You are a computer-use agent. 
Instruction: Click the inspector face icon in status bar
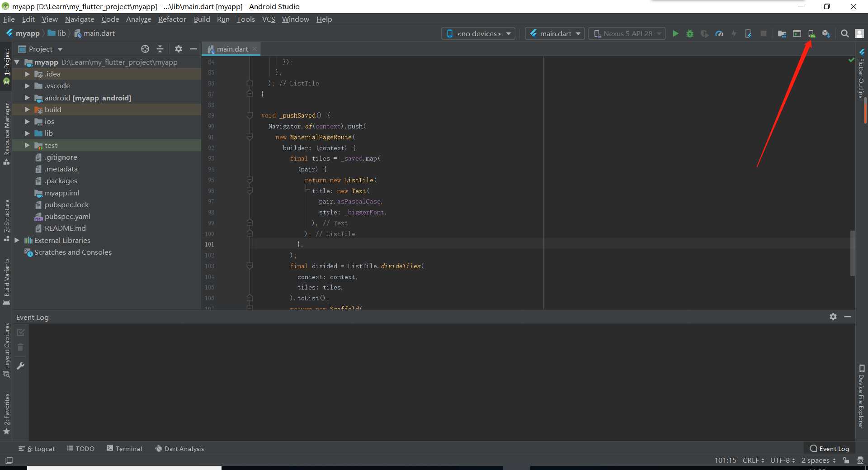click(x=860, y=460)
